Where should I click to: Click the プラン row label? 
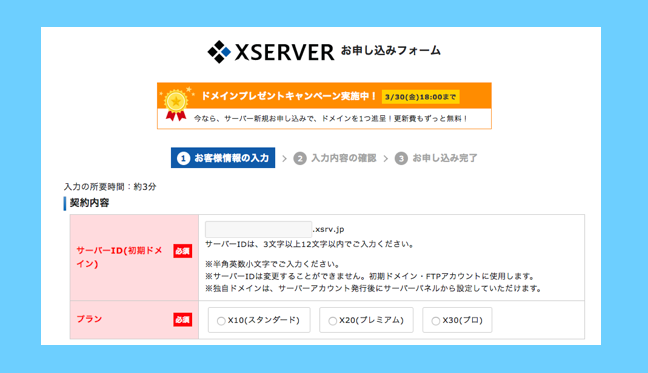(x=89, y=319)
